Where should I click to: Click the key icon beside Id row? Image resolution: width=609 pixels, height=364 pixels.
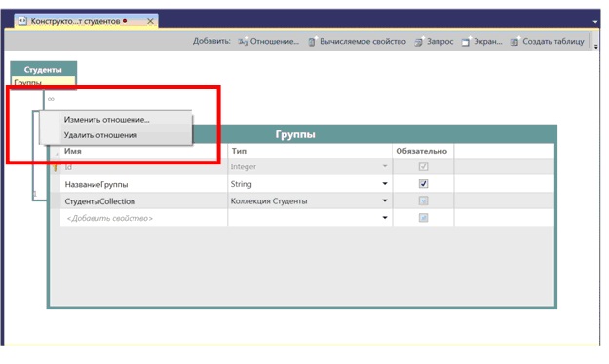coord(56,167)
